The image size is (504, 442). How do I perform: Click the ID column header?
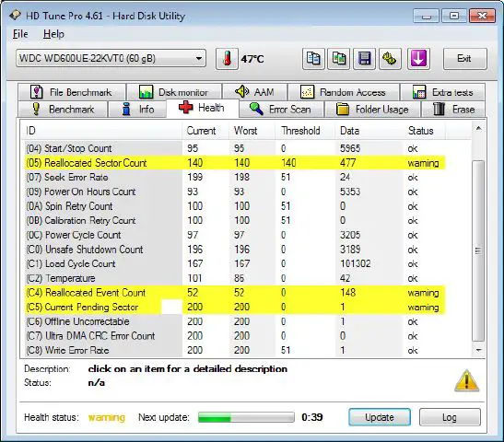click(x=101, y=131)
